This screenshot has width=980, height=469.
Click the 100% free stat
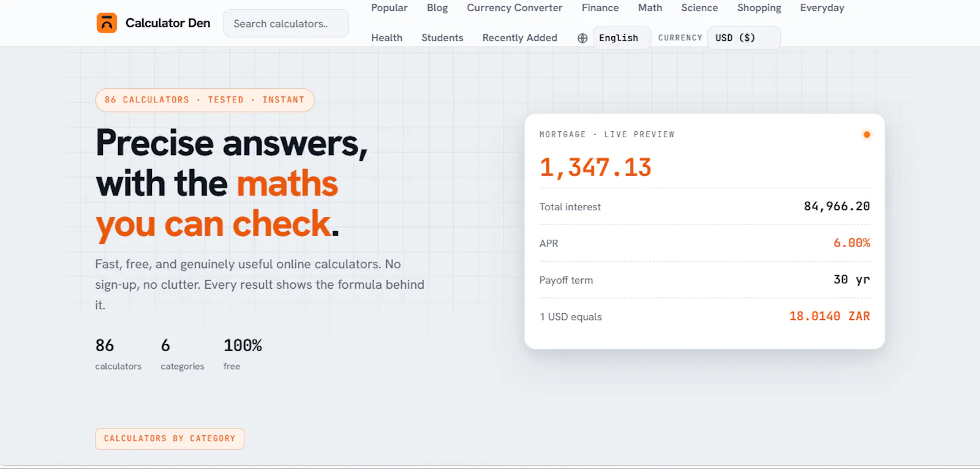pos(243,354)
